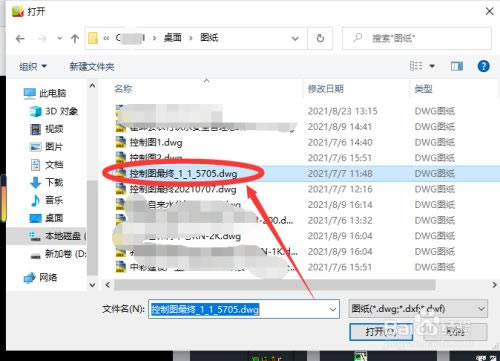Open help via question mark icon
Viewport: 500px width, 361px height.
[483, 66]
